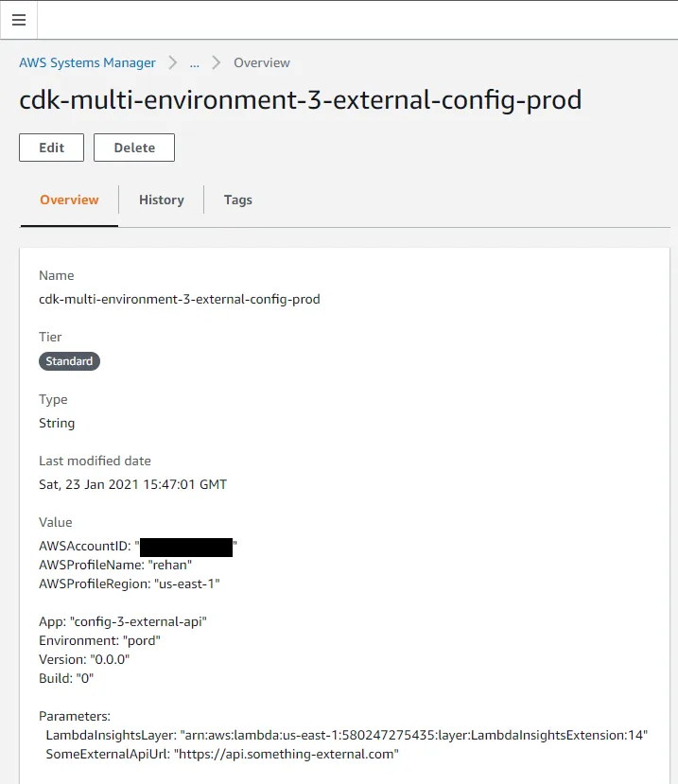
Task: Go to AWS Systems Manager breadcrumb
Action: point(87,62)
